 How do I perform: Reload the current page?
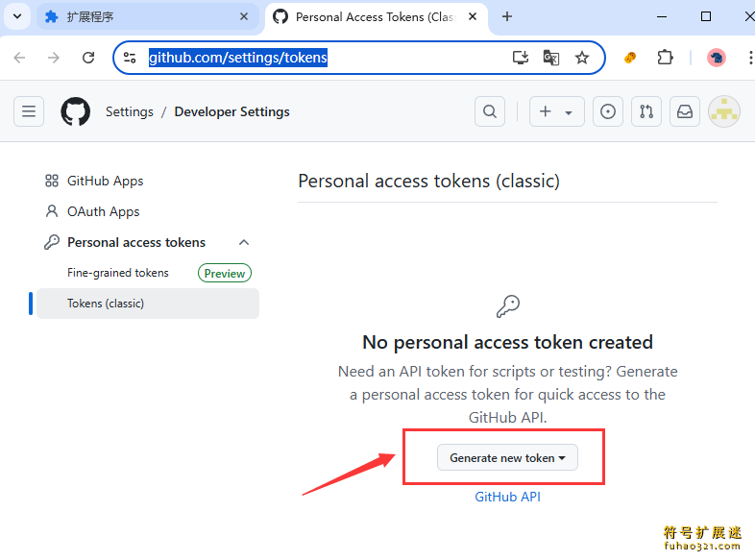88,58
